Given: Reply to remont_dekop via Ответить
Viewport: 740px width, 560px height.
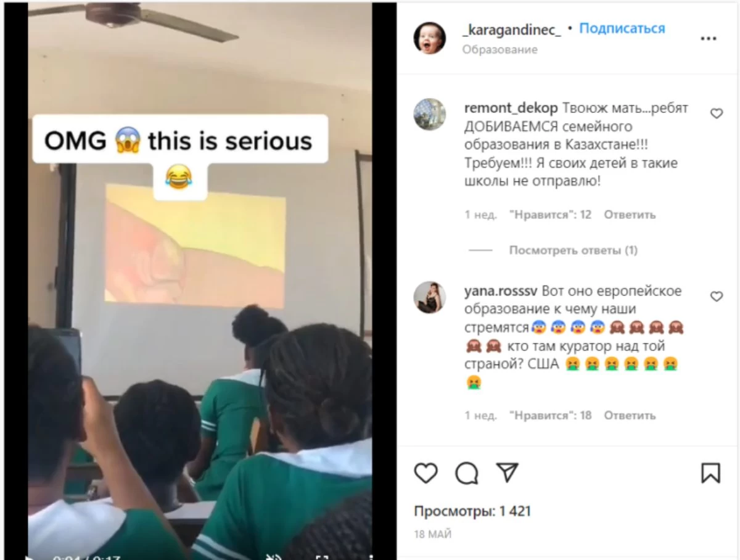Looking at the screenshot, I should tap(630, 215).
